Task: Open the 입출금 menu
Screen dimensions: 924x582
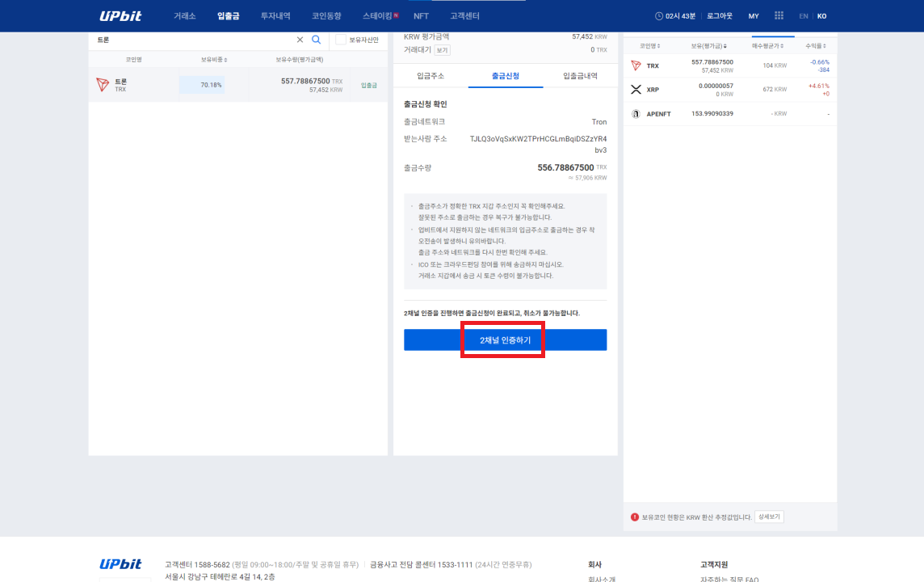Action: pos(228,16)
